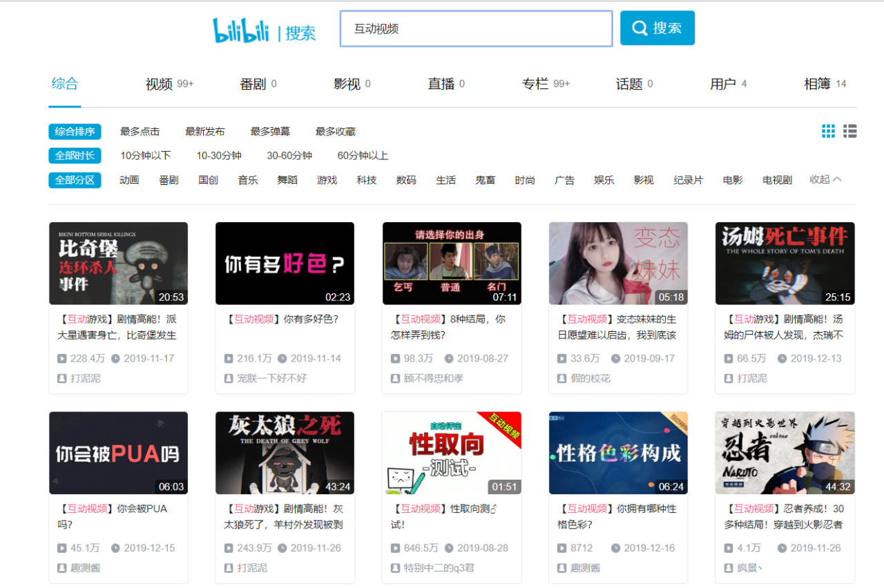Open the 灰太狼之死 video thumbnail

tap(285, 453)
